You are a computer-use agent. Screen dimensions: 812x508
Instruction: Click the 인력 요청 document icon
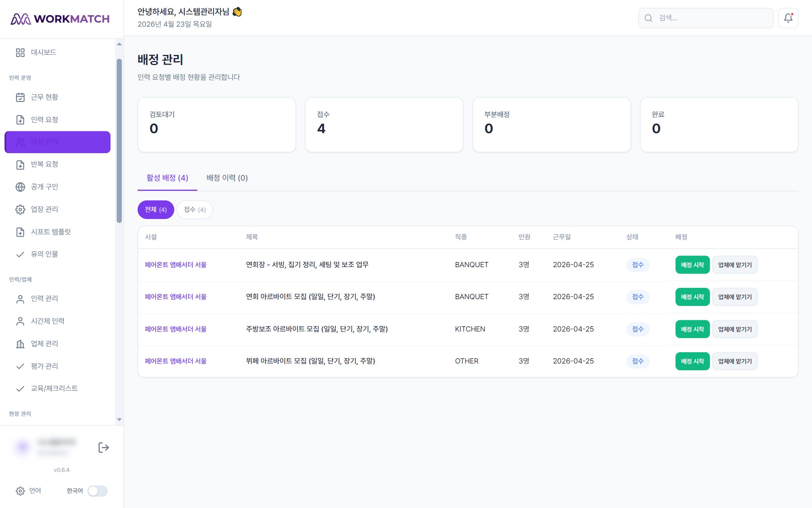pos(20,120)
